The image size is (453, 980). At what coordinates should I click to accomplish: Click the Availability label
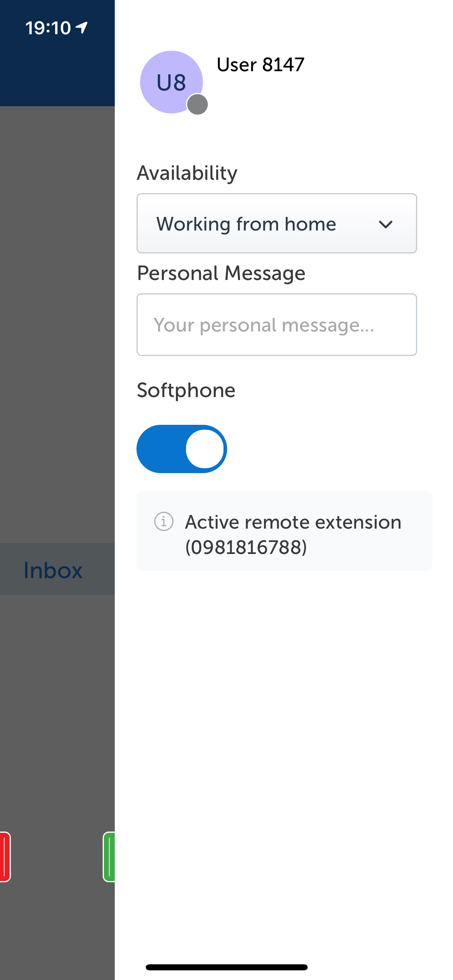point(187,173)
